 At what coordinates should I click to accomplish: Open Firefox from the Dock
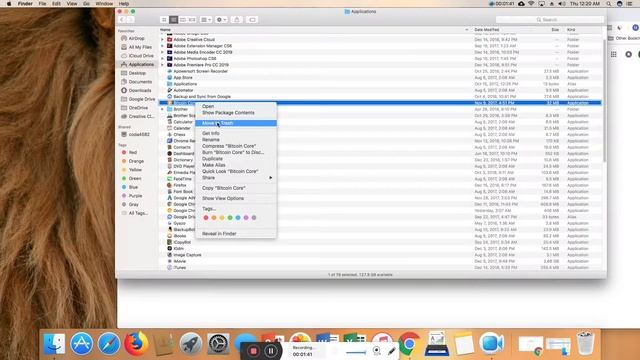[136, 344]
